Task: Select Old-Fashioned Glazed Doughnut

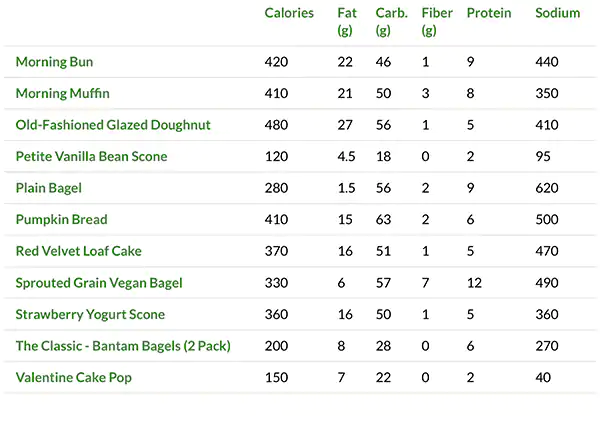Action: click(113, 125)
